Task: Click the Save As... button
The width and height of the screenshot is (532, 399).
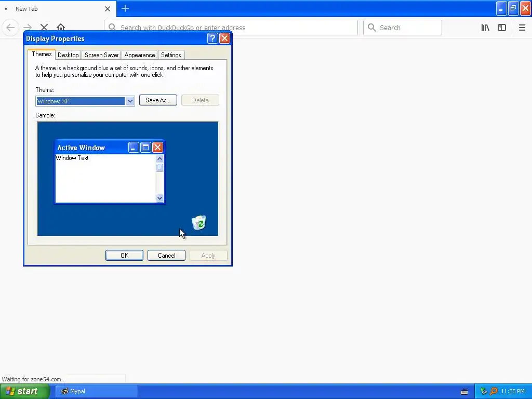Action: coord(158,100)
